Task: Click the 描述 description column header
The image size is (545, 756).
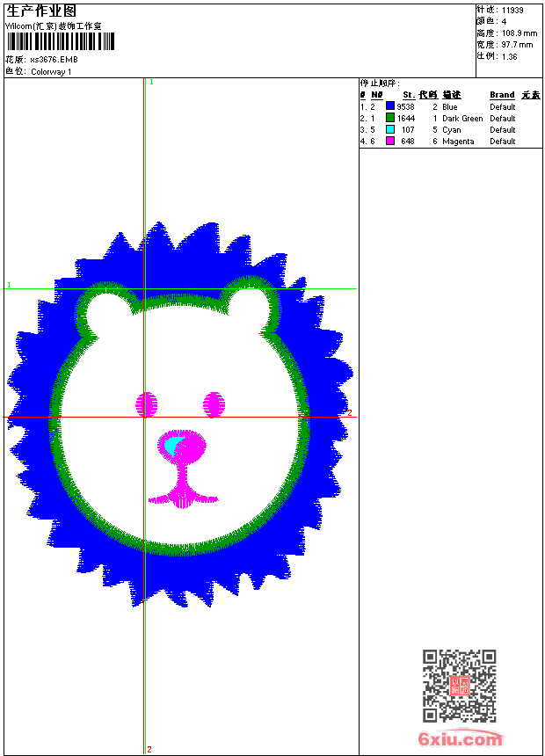Action: (x=452, y=95)
